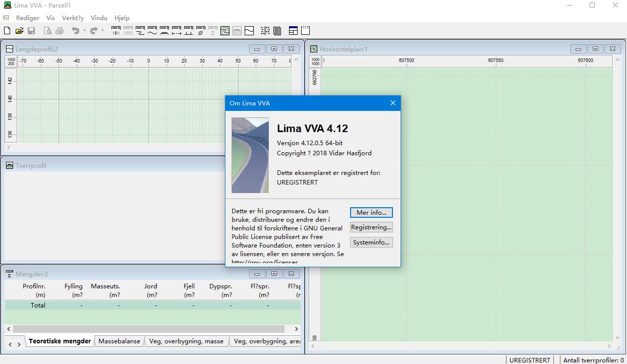Screen dimensions: 627x364
Task: Click the 1000/200 scale box in Lengdeprofil
Action: (11, 62)
